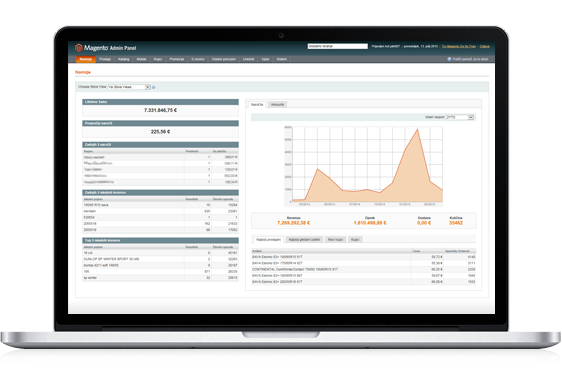Open the E-novice menu

point(198,59)
